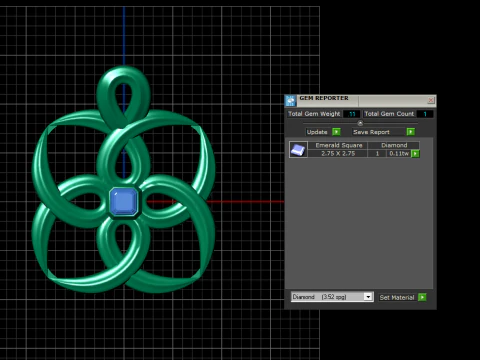Click the 'Diamond' material cell
The width and height of the screenshot is (480, 360).
point(394,145)
